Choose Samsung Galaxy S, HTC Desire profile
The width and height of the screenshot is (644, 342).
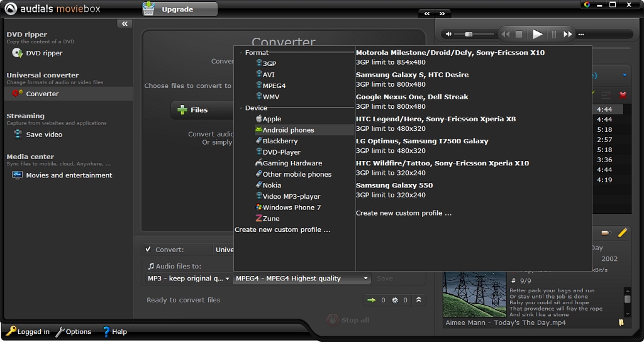[x=412, y=75]
